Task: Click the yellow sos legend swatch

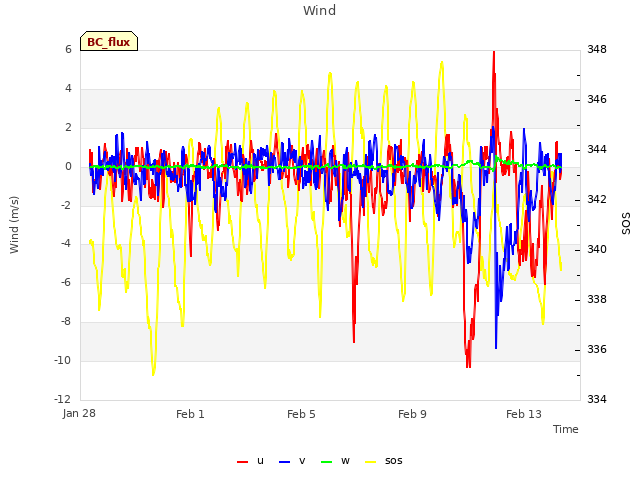Action: tap(370, 462)
